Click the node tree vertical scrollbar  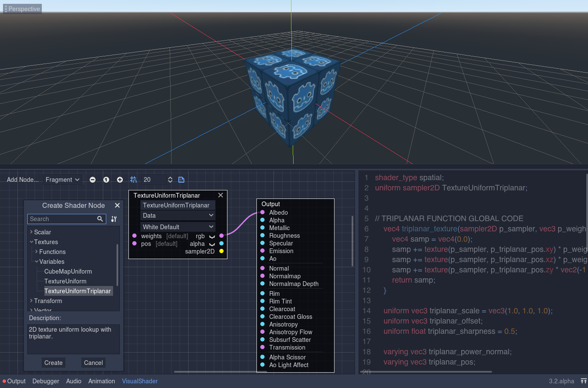[x=117, y=265]
